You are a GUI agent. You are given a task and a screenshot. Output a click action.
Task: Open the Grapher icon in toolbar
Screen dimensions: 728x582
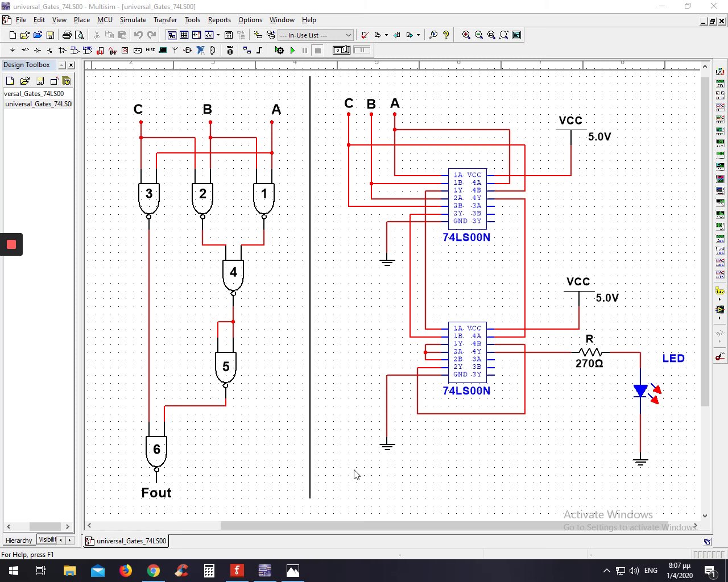point(209,35)
